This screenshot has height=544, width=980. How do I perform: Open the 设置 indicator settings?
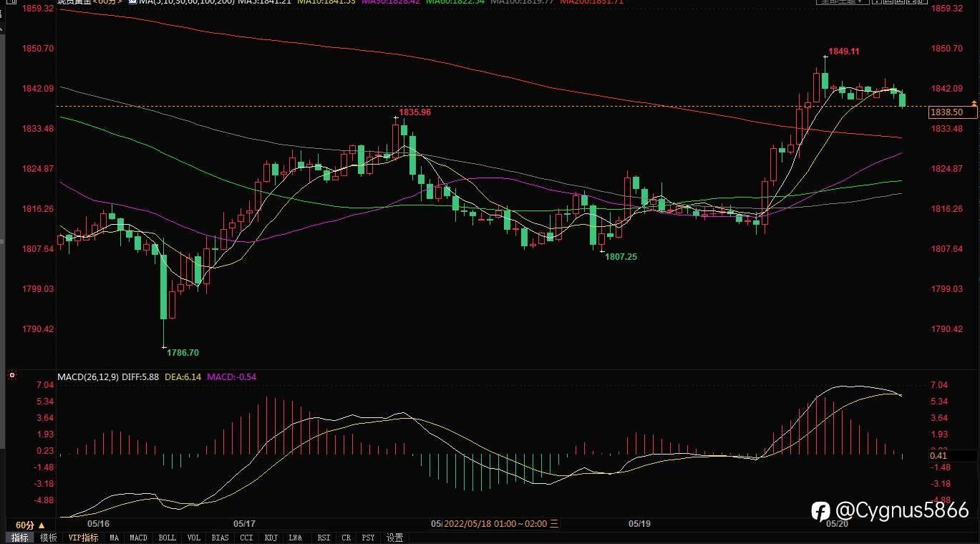[394, 538]
